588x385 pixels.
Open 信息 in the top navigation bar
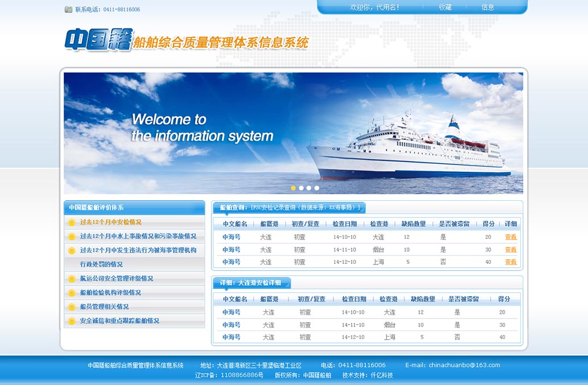tap(487, 7)
